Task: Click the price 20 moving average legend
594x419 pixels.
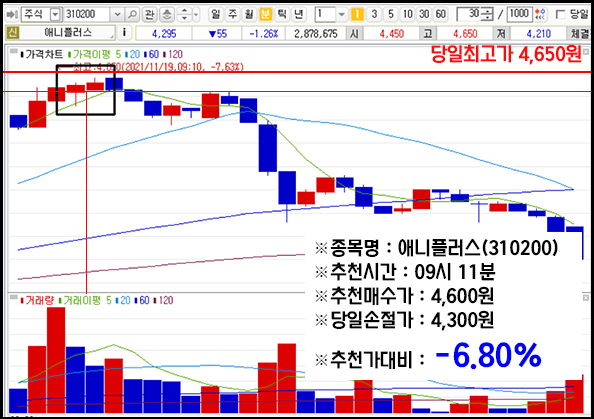Action: click(x=132, y=54)
